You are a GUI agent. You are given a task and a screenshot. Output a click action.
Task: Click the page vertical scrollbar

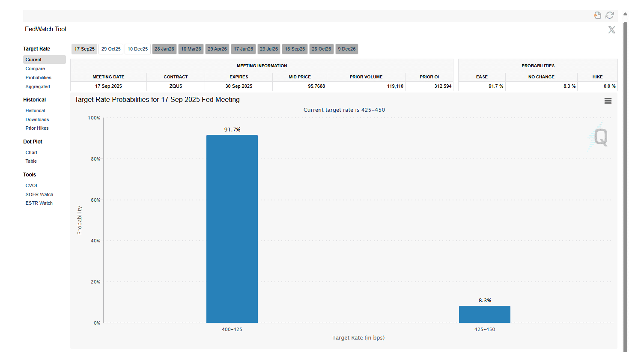tap(625, 171)
